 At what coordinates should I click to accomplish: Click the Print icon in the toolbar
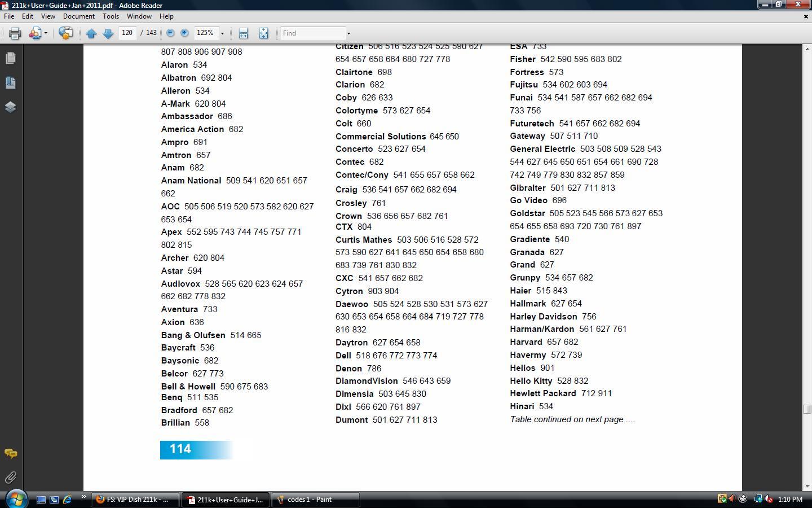[15, 33]
